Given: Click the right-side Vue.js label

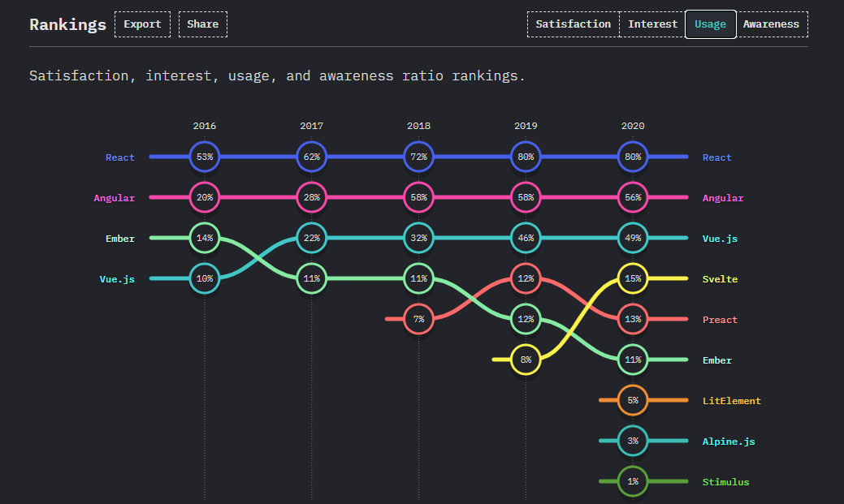Looking at the screenshot, I should tap(720, 239).
